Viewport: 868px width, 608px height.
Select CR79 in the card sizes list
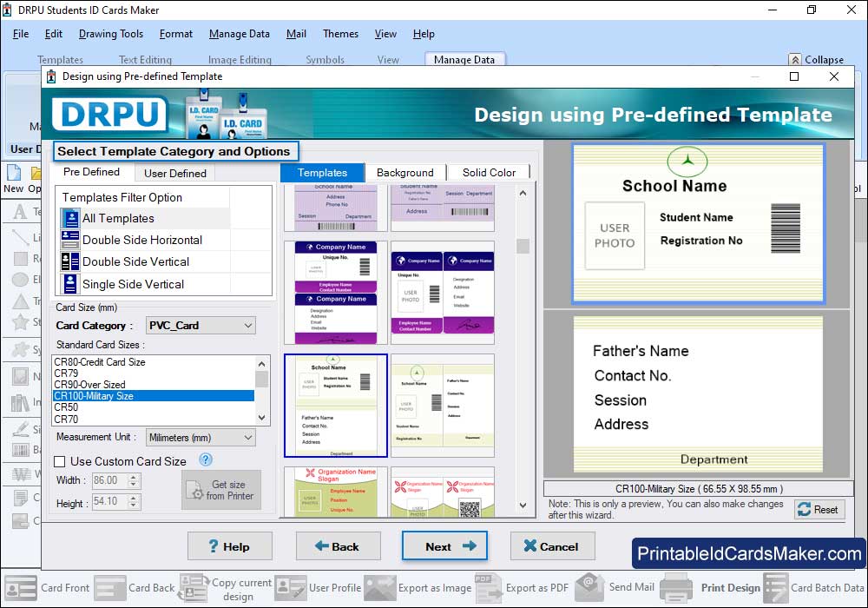pyautogui.click(x=154, y=373)
